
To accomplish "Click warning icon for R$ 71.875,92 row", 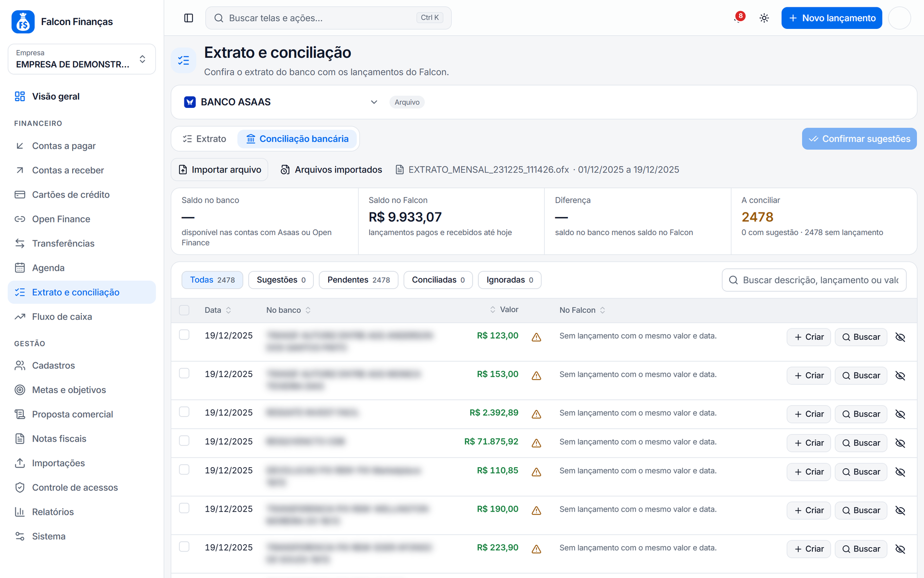I will pyautogui.click(x=536, y=443).
